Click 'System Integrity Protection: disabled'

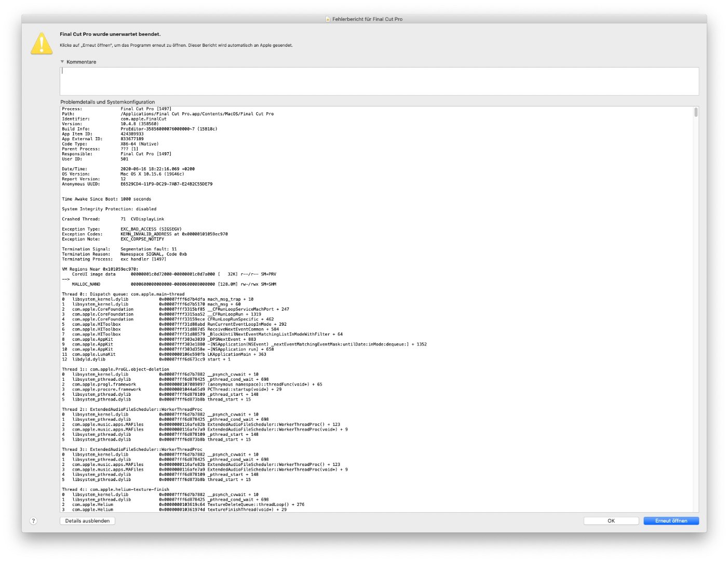point(109,209)
